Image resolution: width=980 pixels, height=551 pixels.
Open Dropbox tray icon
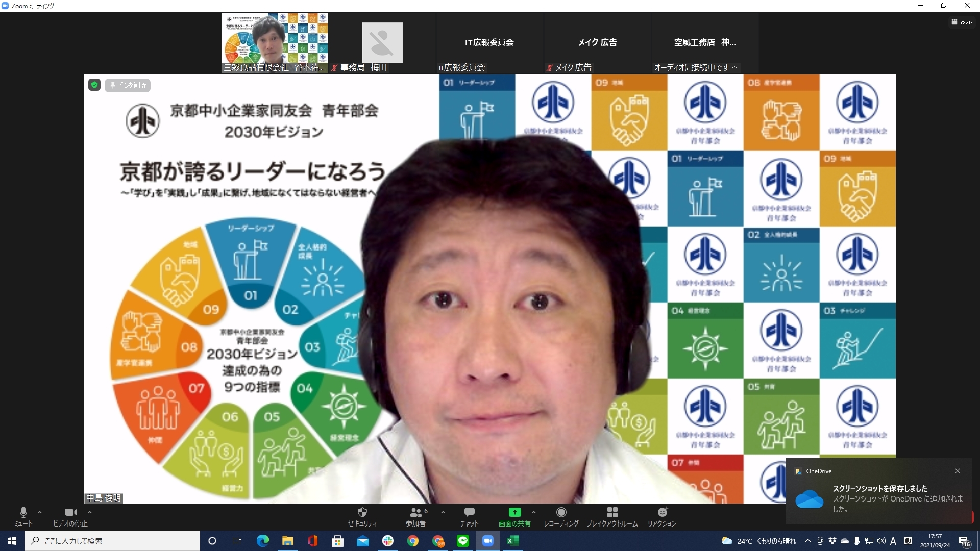pos(832,541)
